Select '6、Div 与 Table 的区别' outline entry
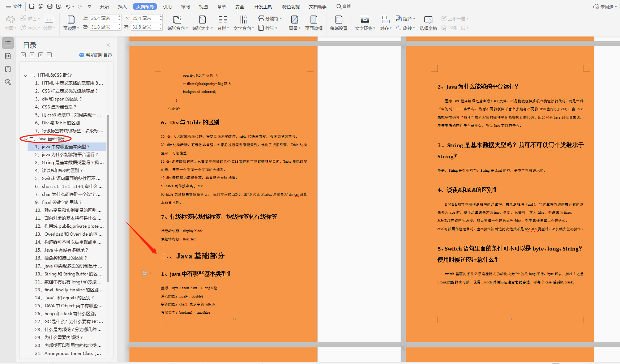Viewport: 620px width, 364px height. 57,123
